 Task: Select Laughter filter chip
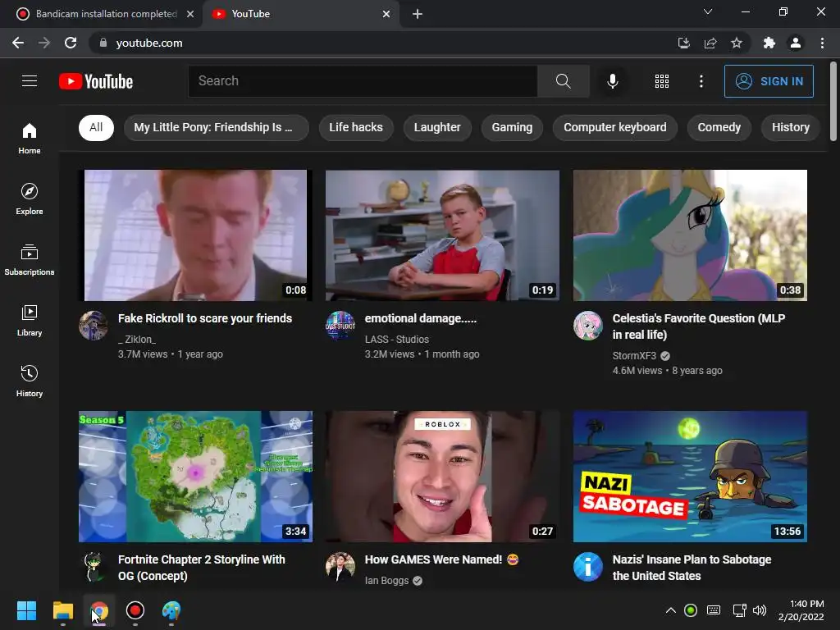pos(437,127)
